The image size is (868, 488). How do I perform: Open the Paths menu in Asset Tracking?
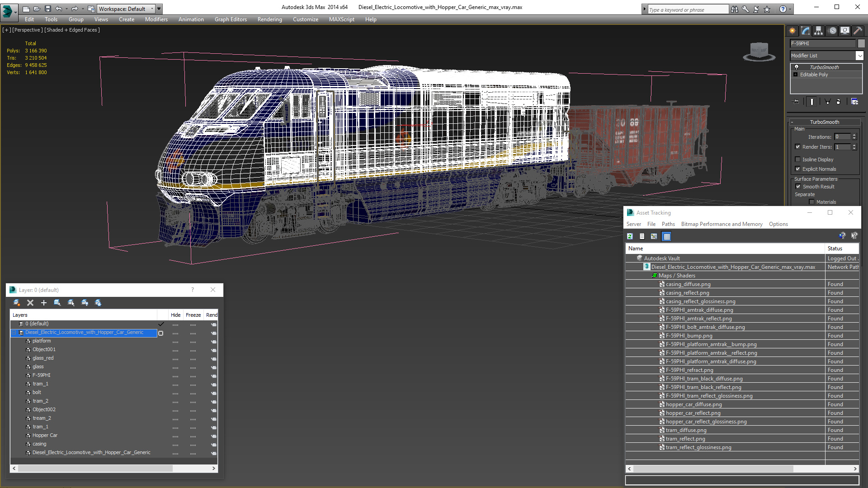point(668,224)
